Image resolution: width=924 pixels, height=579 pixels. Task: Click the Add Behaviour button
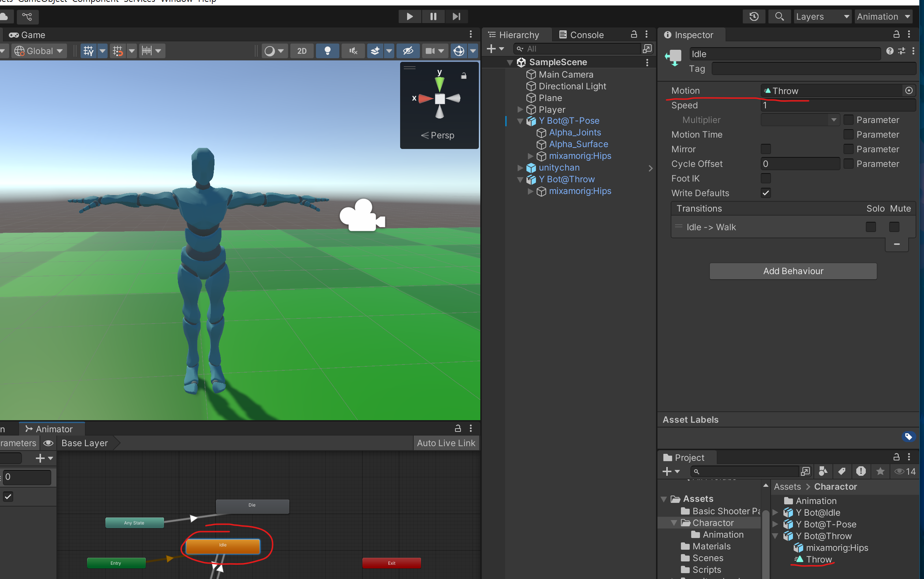[x=793, y=271]
